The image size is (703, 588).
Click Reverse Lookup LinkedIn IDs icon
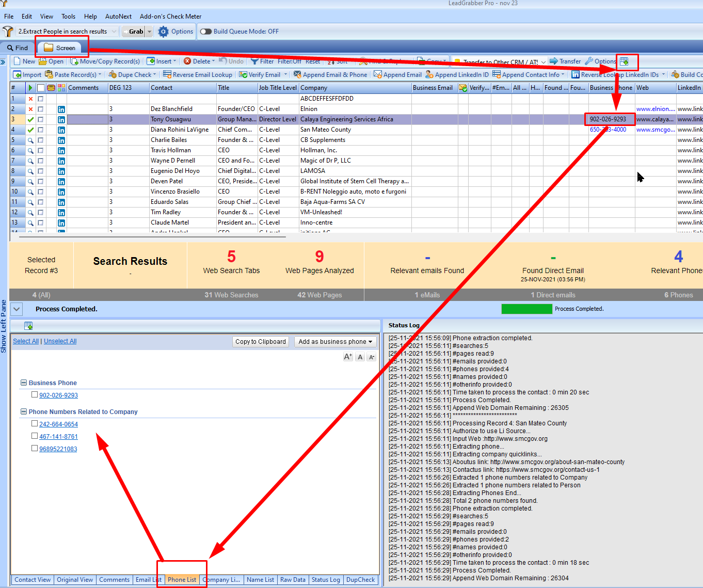576,75
